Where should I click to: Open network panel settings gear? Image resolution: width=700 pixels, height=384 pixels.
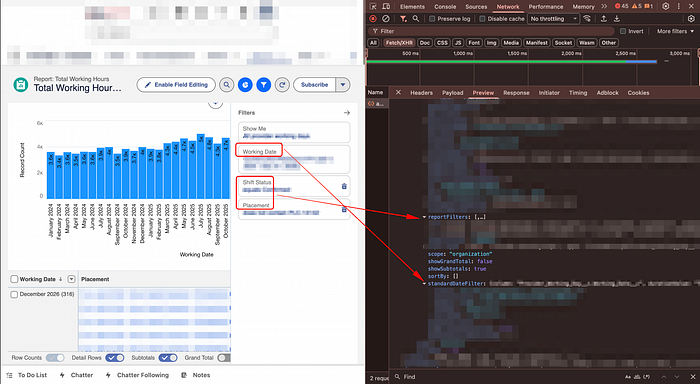pos(691,19)
